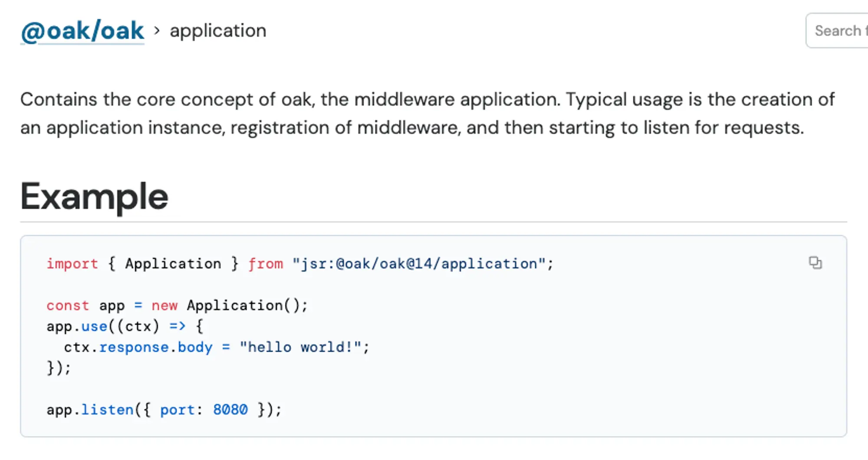Click the import keyword in the example

[x=72, y=263]
